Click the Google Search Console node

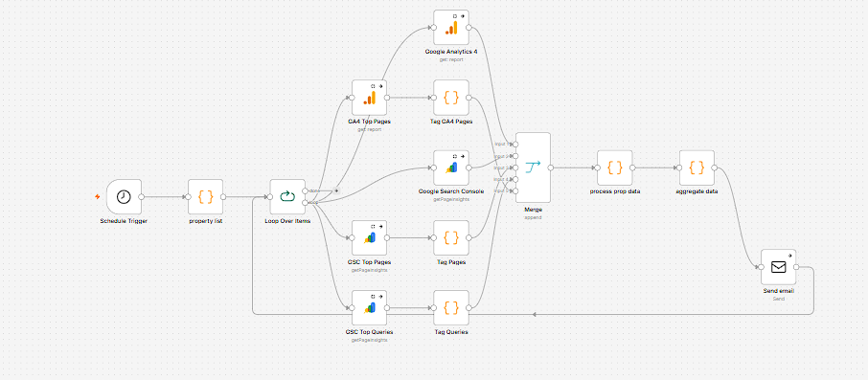point(451,168)
